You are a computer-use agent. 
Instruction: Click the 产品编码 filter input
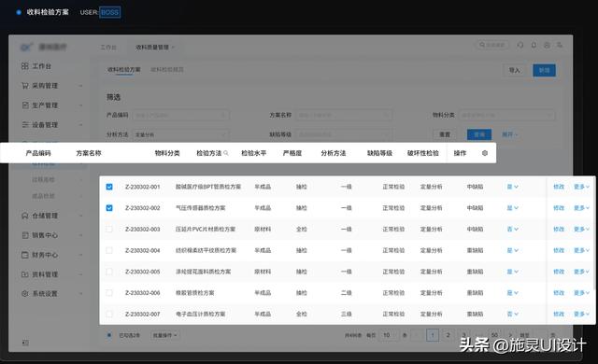coord(180,115)
